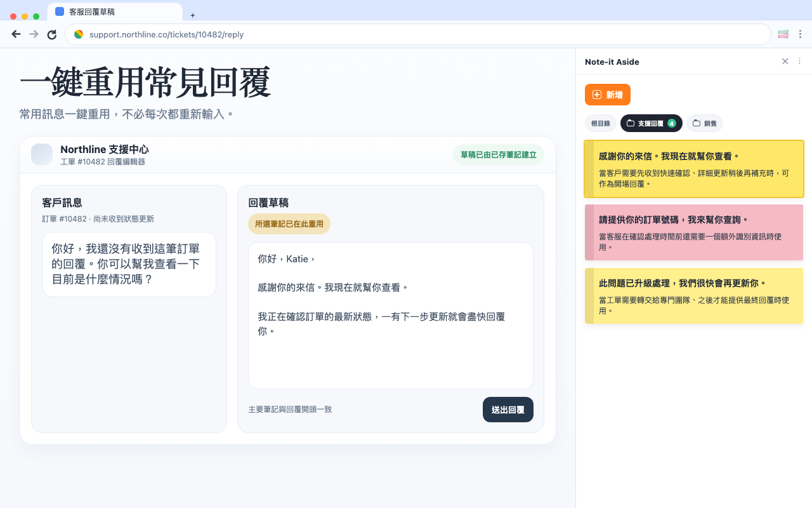812x508 pixels.
Task: Open Chrome's three-dot browser menu
Action: click(x=801, y=34)
